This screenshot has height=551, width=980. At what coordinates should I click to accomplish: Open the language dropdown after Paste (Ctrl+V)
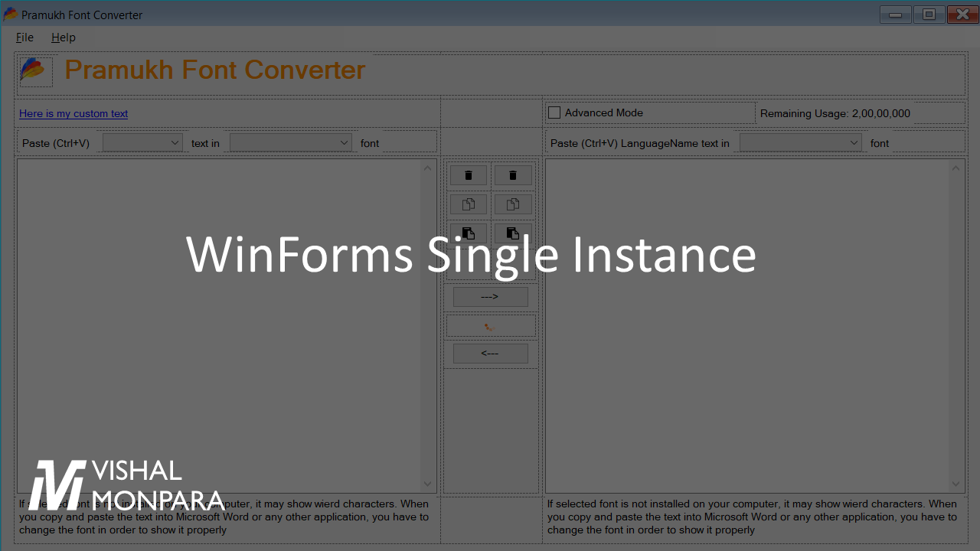pos(142,142)
